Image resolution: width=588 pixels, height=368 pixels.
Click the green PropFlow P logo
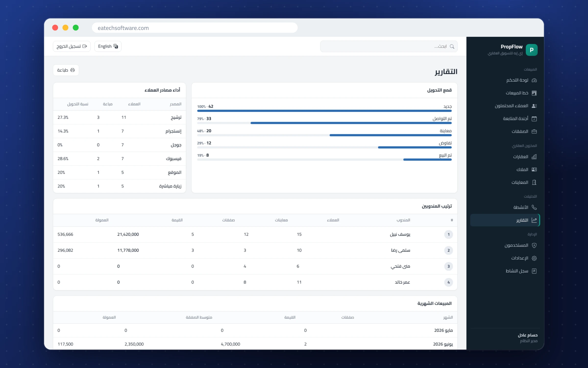tap(531, 50)
